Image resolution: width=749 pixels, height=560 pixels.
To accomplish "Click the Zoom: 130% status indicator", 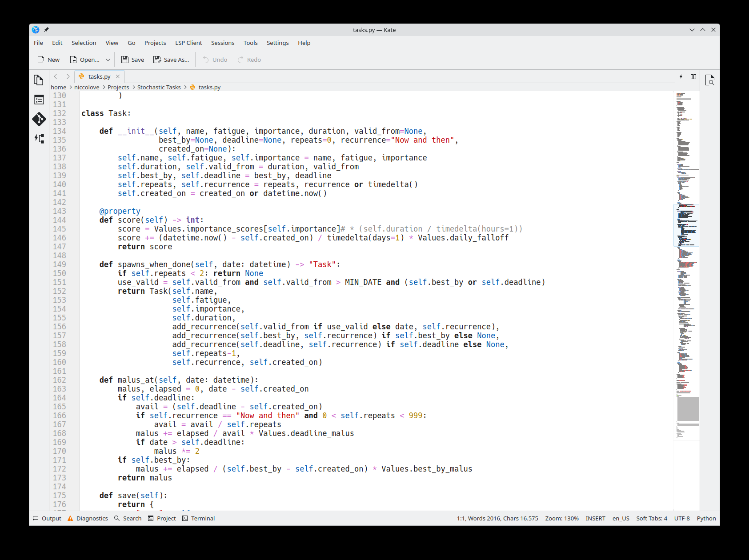I will (x=561, y=518).
